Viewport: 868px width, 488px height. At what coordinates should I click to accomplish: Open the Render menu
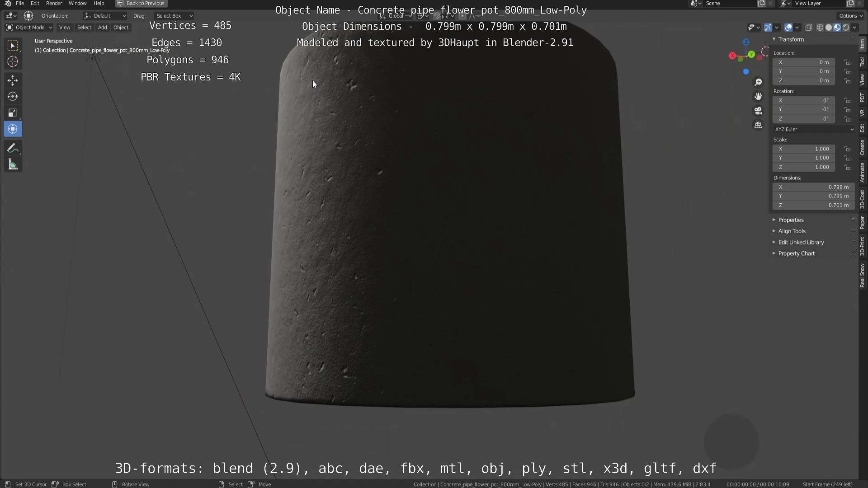click(54, 3)
